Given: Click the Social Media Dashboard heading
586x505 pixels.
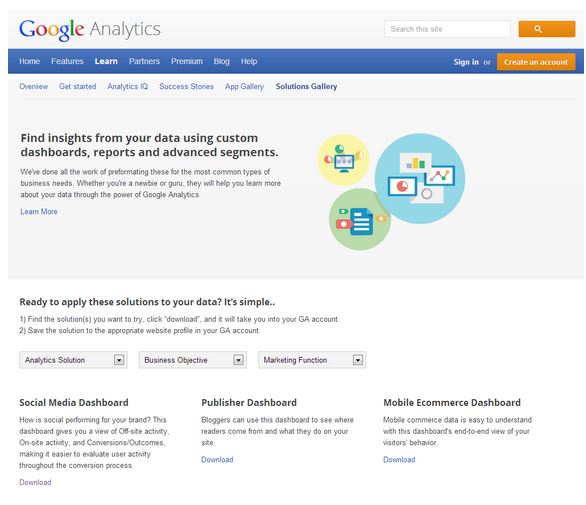Looking at the screenshot, I should pyautogui.click(x=74, y=403).
